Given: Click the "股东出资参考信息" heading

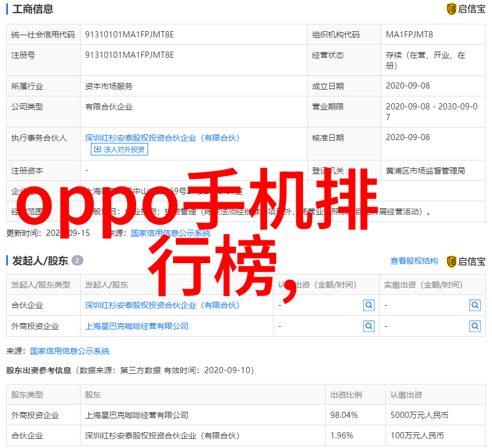Looking at the screenshot, I should coord(39,370).
